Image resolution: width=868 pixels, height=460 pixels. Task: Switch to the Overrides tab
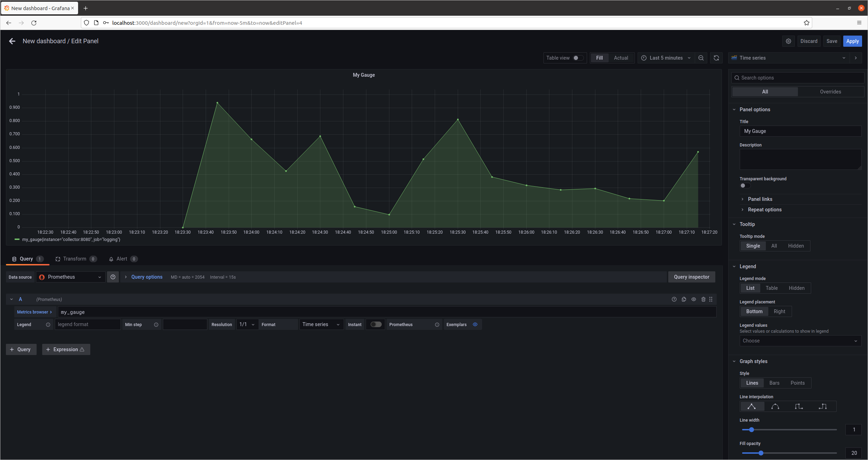(830, 92)
